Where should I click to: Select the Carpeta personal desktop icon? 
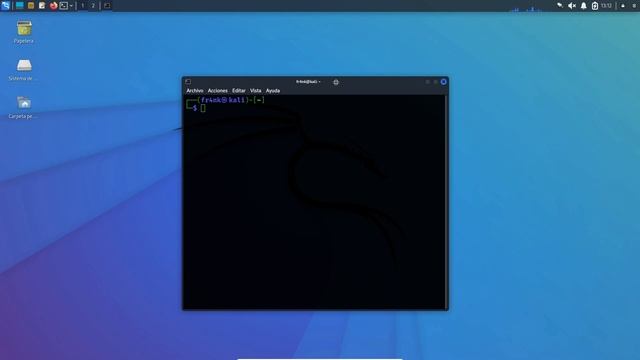[x=24, y=107]
